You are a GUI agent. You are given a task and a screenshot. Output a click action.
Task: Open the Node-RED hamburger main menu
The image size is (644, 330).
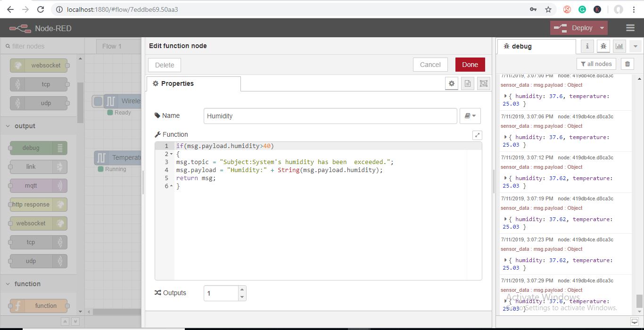coord(630,28)
